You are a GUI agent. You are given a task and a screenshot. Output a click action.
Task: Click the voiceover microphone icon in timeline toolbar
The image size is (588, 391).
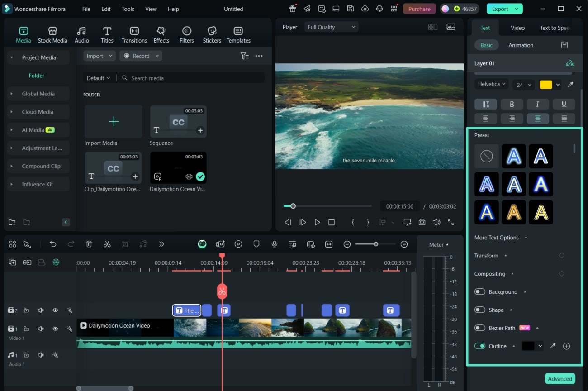point(275,244)
